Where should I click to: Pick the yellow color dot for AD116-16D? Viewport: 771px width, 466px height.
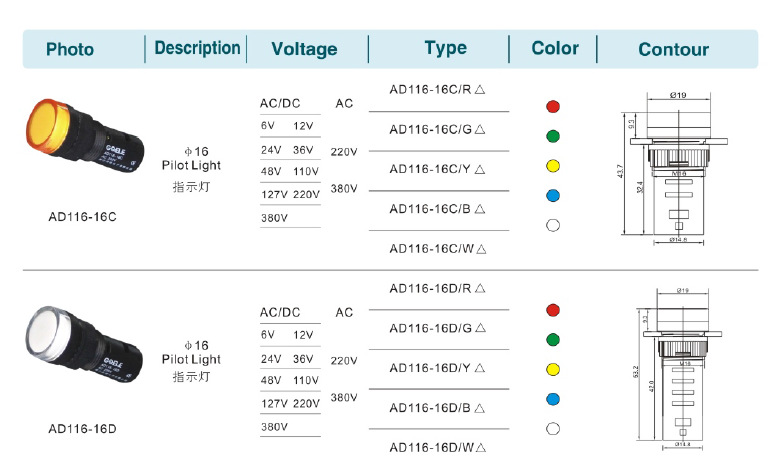coord(553,370)
